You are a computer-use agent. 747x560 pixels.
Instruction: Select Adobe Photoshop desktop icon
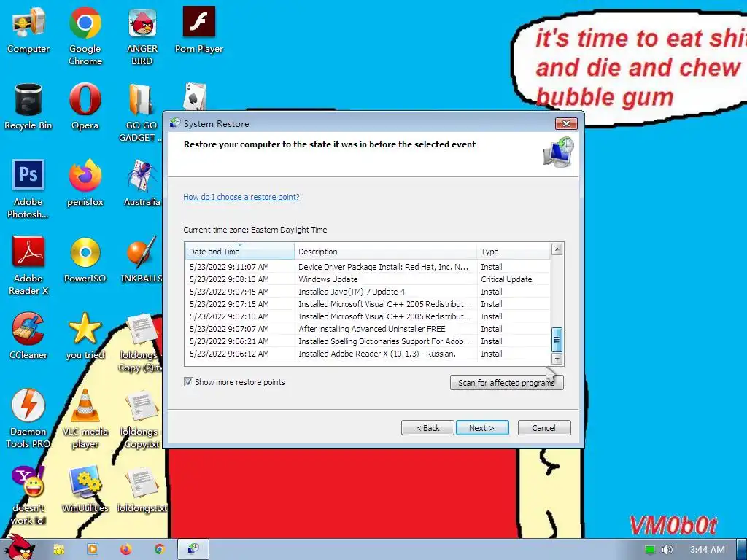tap(28, 189)
